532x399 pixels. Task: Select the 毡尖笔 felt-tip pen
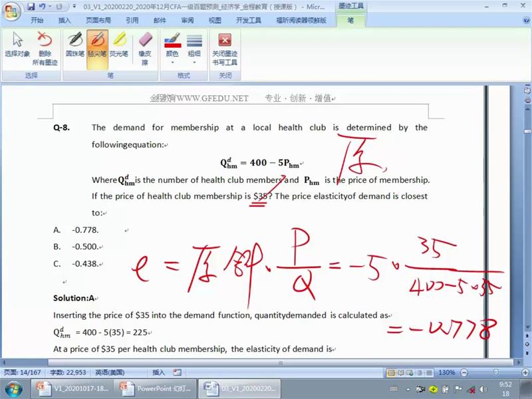[x=97, y=49]
